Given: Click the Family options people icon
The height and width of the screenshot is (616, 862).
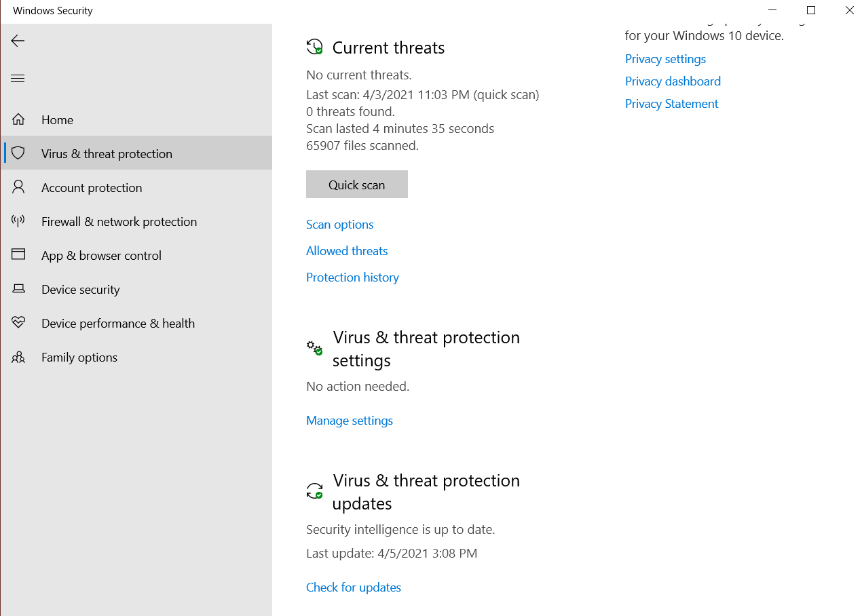Looking at the screenshot, I should pos(18,357).
